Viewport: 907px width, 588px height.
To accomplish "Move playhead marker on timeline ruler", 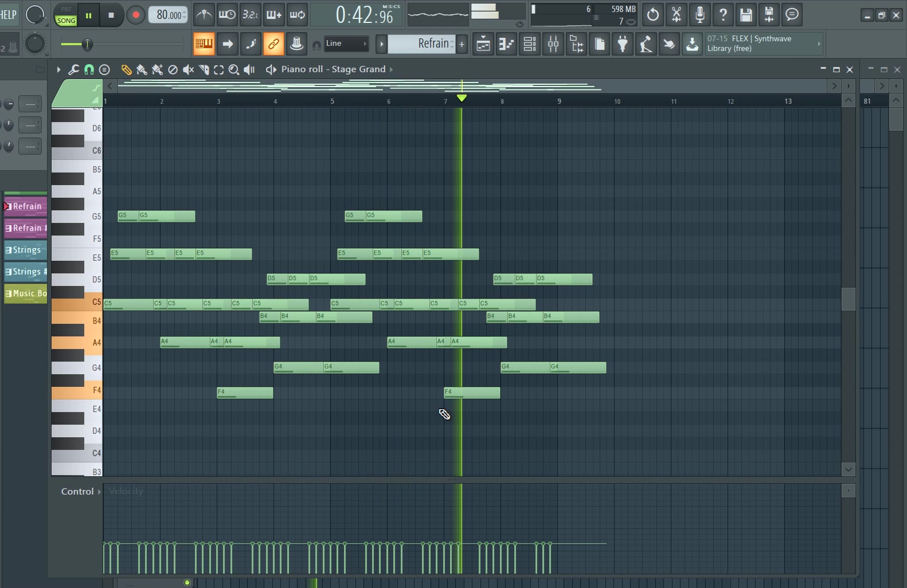I will point(462,98).
